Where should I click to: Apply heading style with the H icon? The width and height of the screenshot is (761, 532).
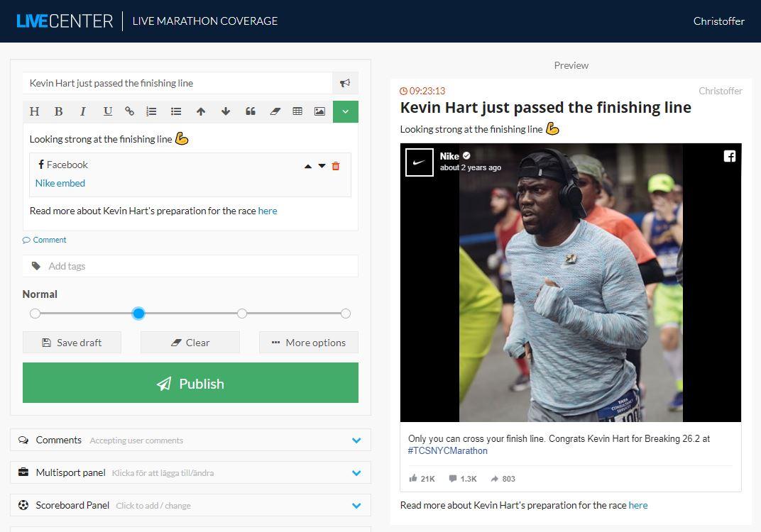[x=34, y=111]
